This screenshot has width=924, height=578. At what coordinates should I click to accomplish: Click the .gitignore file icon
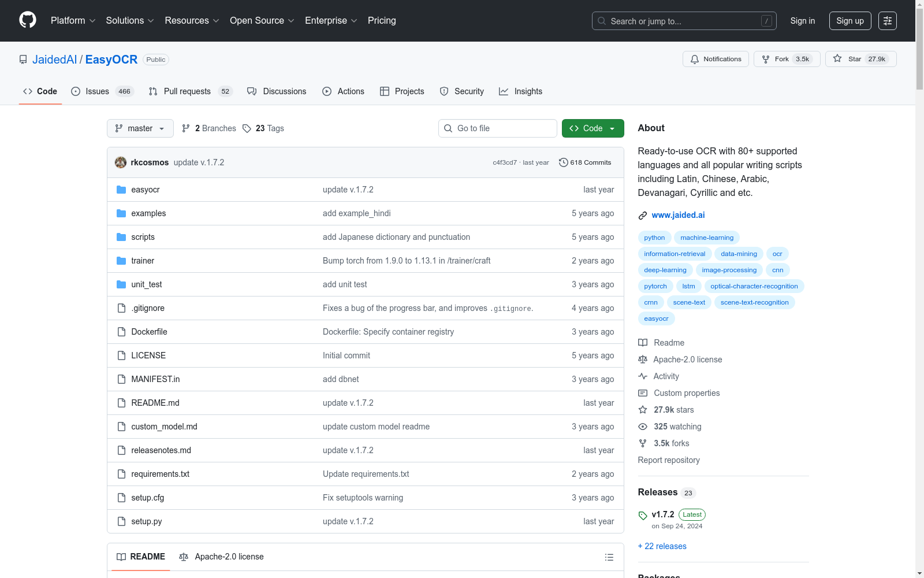pyautogui.click(x=121, y=308)
